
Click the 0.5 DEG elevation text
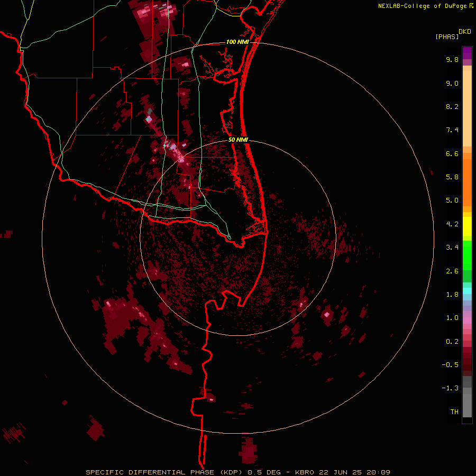tap(264, 472)
